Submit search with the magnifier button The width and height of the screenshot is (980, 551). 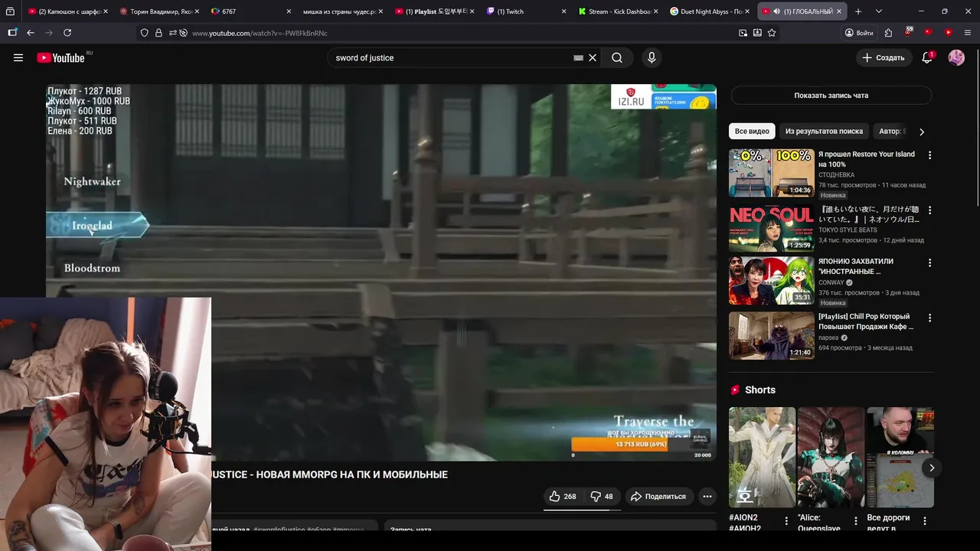(617, 57)
